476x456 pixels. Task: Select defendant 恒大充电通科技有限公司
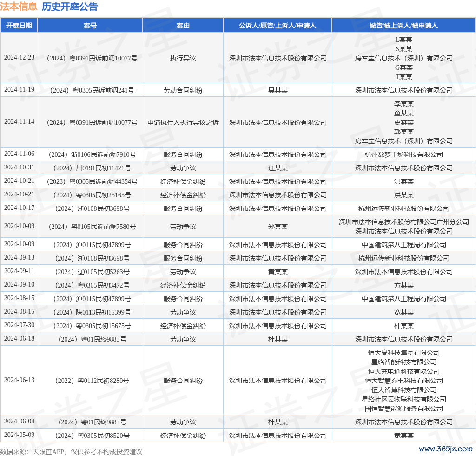404,371
